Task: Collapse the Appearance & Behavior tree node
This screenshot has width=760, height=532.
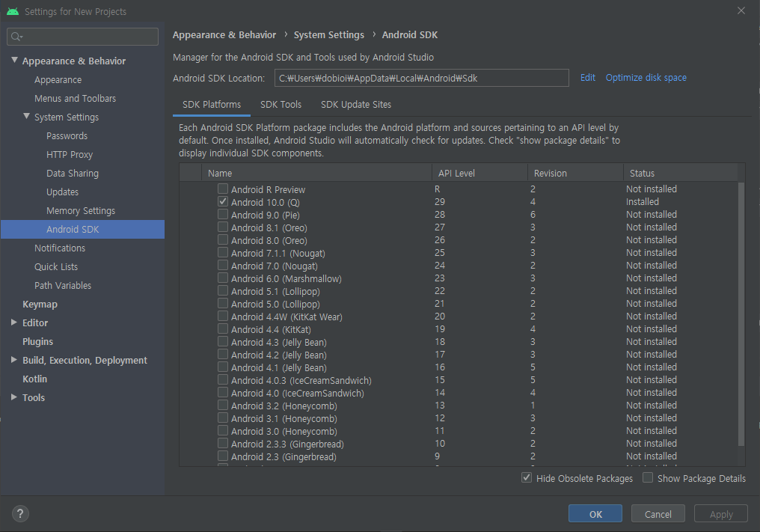Action: (14, 60)
